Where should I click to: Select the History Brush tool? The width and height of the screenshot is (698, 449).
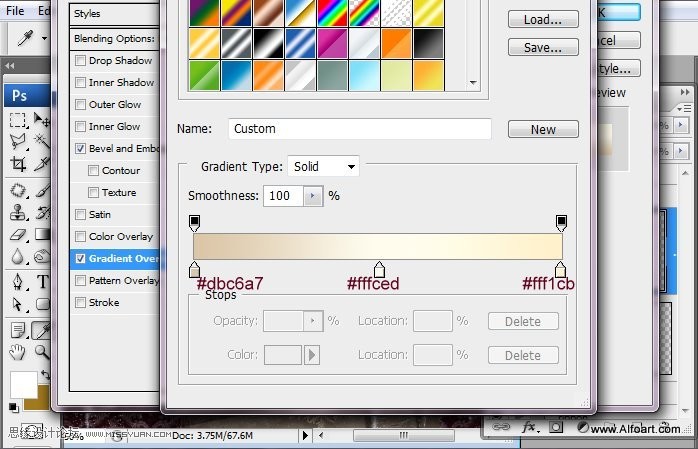[x=42, y=213]
